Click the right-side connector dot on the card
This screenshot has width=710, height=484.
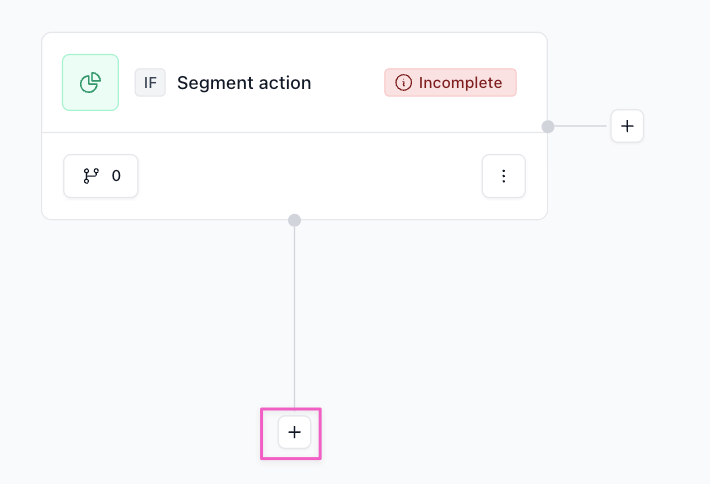point(548,126)
